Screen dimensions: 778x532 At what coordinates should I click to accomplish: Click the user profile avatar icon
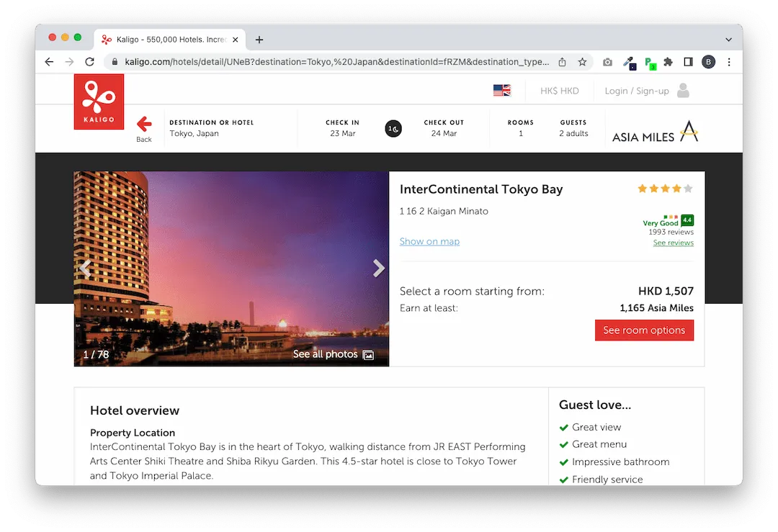[683, 91]
